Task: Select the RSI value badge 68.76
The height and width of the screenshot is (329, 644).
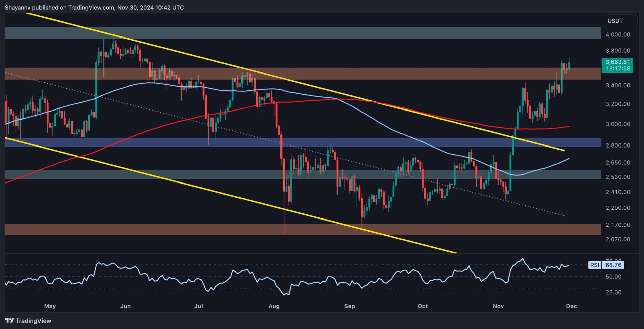Action: tap(614, 265)
